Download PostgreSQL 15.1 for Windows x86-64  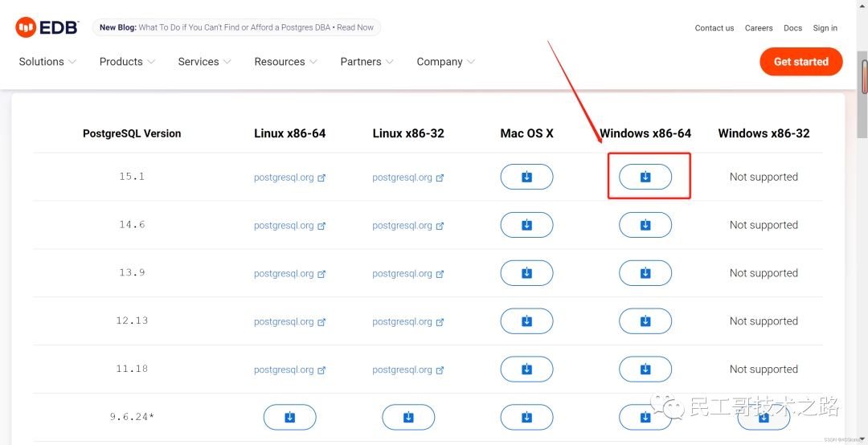pyautogui.click(x=645, y=177)
